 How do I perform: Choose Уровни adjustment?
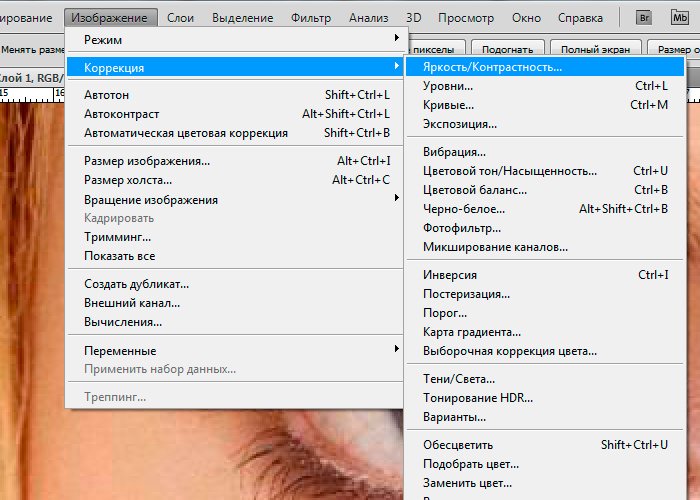[448, 86]
